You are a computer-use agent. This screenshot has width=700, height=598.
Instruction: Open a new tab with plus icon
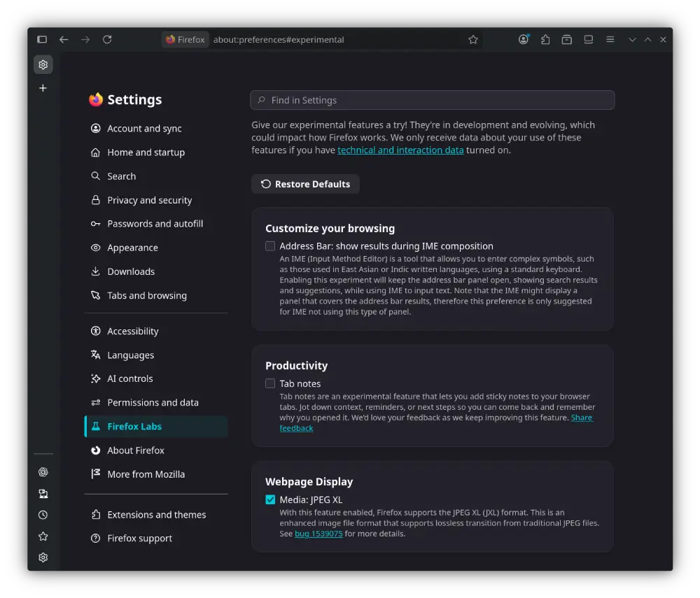(43, 88)
